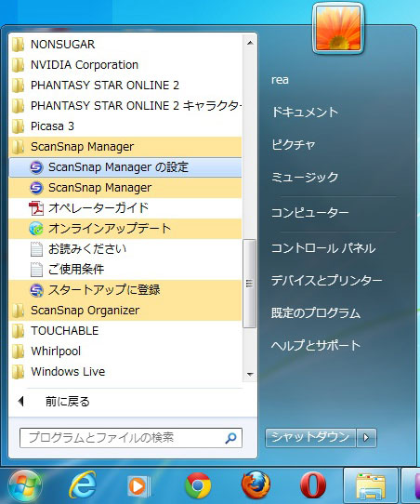
Task: Click the program list scroll-up arrow
Action: tap(250, 43)
